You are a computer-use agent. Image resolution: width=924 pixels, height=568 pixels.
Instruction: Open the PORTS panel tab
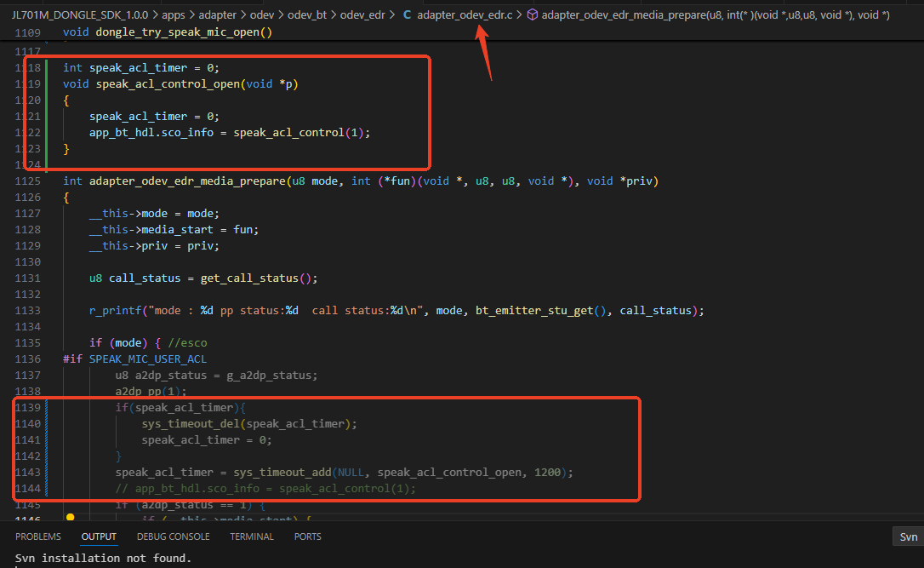308,536
